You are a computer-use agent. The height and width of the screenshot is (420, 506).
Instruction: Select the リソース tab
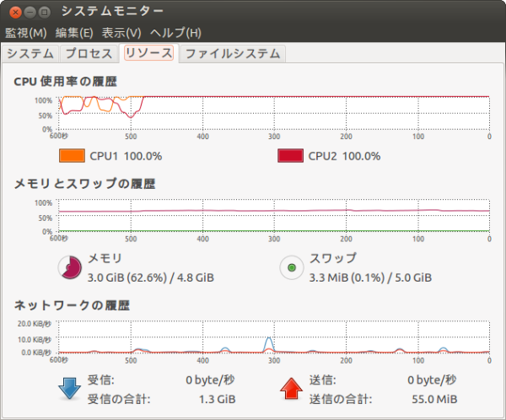[x=148, y=53]
